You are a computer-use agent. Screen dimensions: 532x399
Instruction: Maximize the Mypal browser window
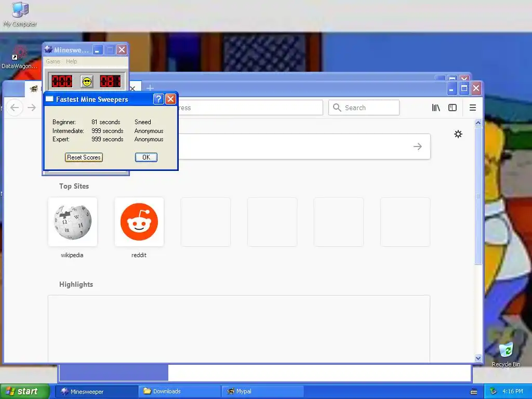pos(464,88)
